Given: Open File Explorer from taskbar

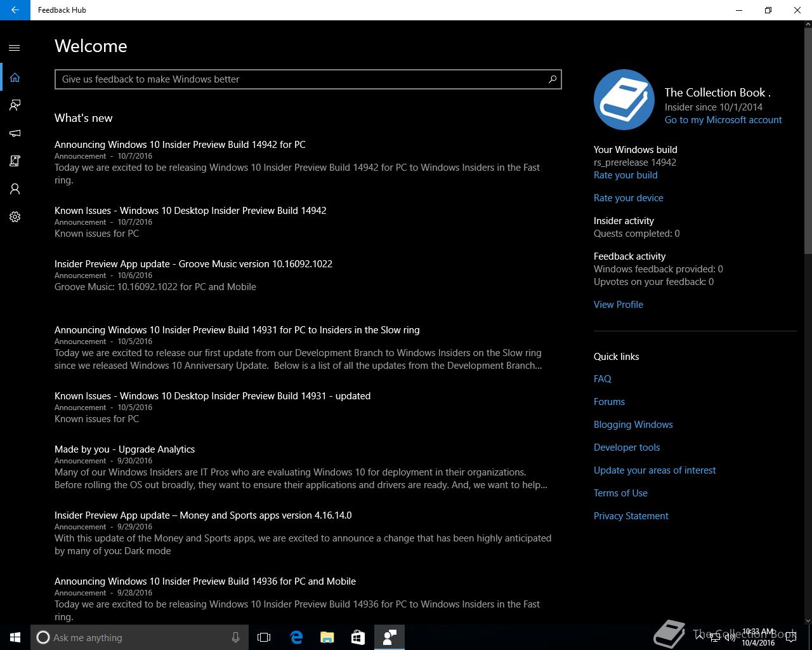Looking at the screenshot, I should [x=327, y=637].
